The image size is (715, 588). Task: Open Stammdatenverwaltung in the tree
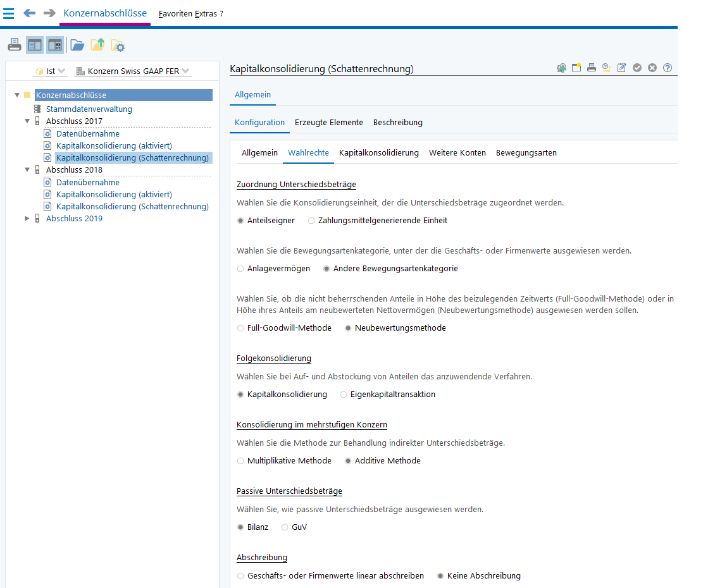coord(89,109)
